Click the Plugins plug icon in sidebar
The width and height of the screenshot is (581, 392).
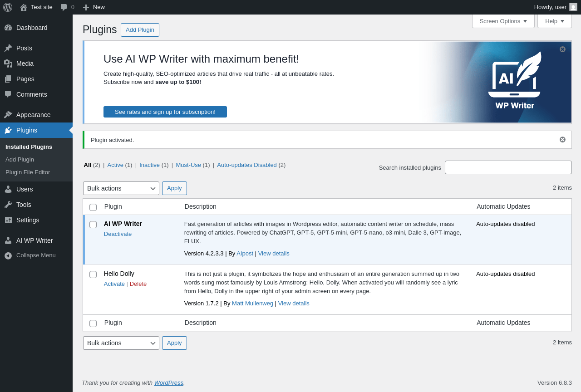tap(8, 130)
